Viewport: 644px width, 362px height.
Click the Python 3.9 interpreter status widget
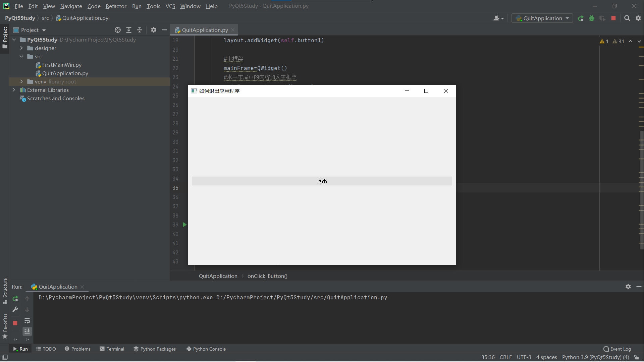[x=595, y=357]
